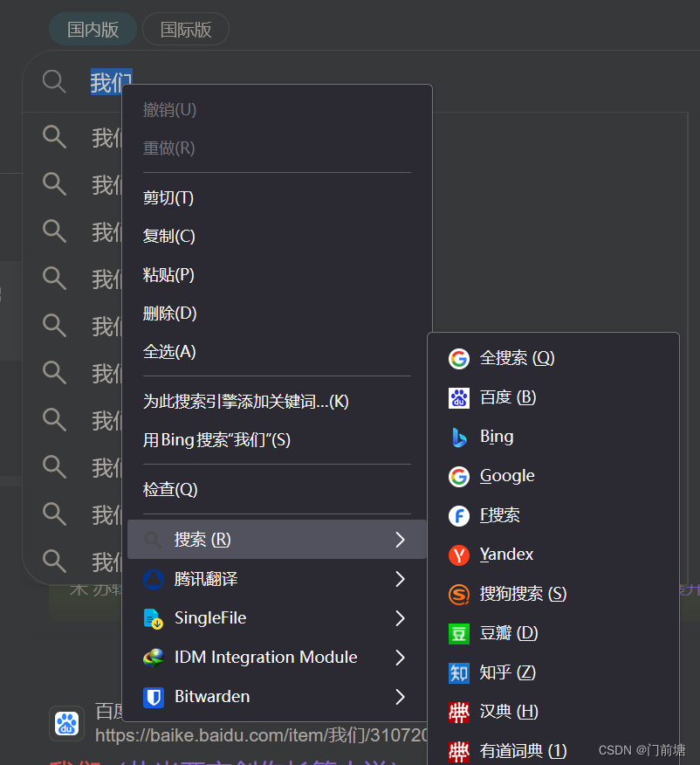Click the magnifier icon in search box
Viewport: 700px width, 765px height.
[x=53, y=81]
